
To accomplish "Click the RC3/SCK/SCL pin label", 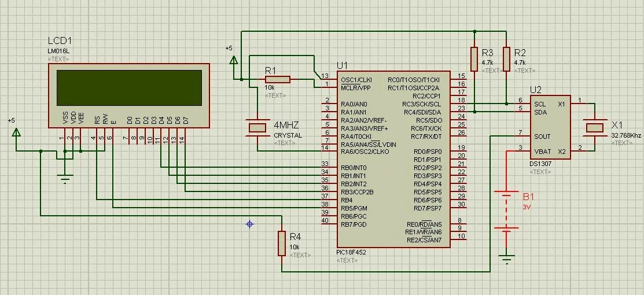I will pos(421,104).
